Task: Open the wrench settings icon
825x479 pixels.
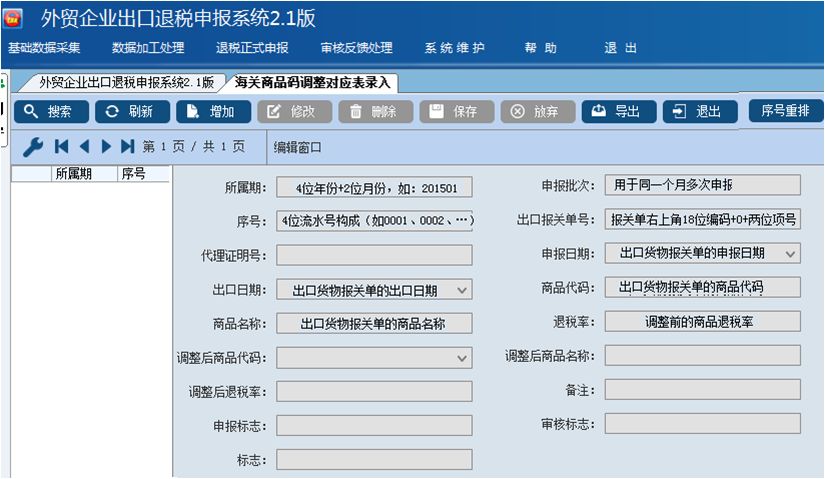Action: (x=33, y=147)
